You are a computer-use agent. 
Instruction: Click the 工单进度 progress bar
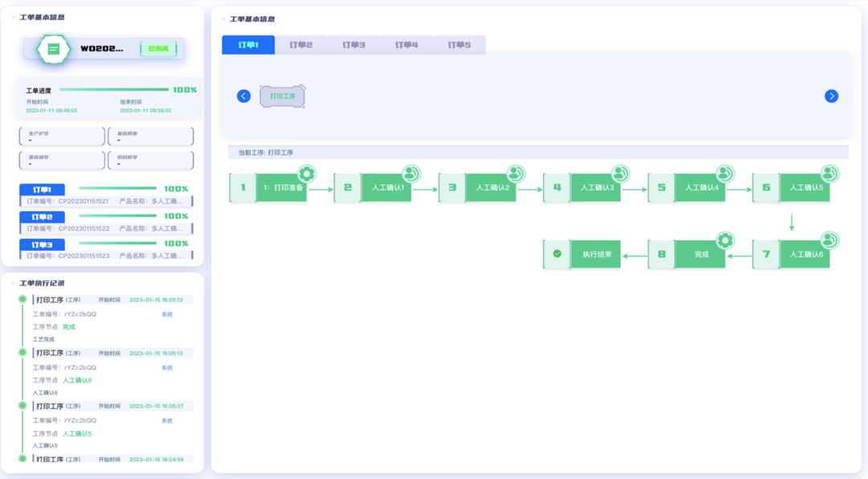[114, 90]
